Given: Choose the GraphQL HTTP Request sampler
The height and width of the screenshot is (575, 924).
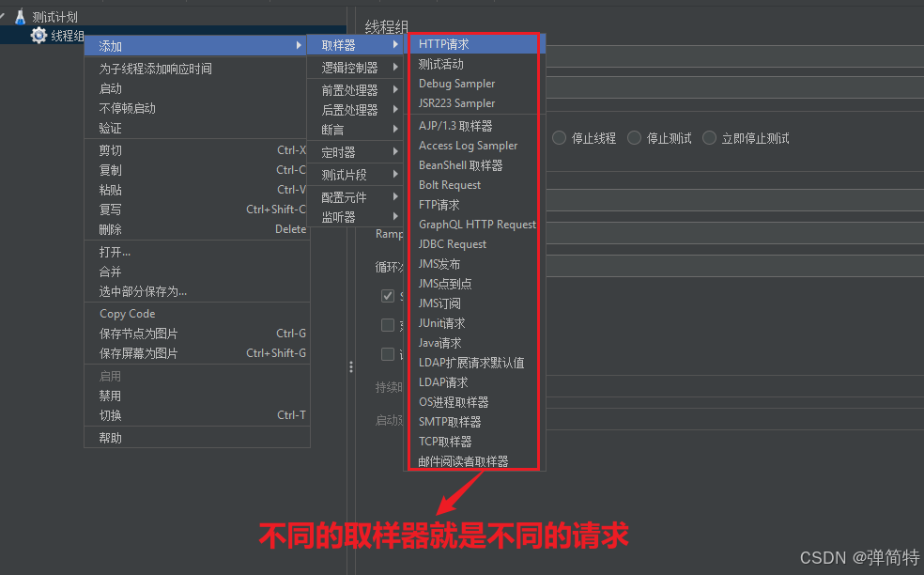Looking at the screenshot, I should (474, 224).
